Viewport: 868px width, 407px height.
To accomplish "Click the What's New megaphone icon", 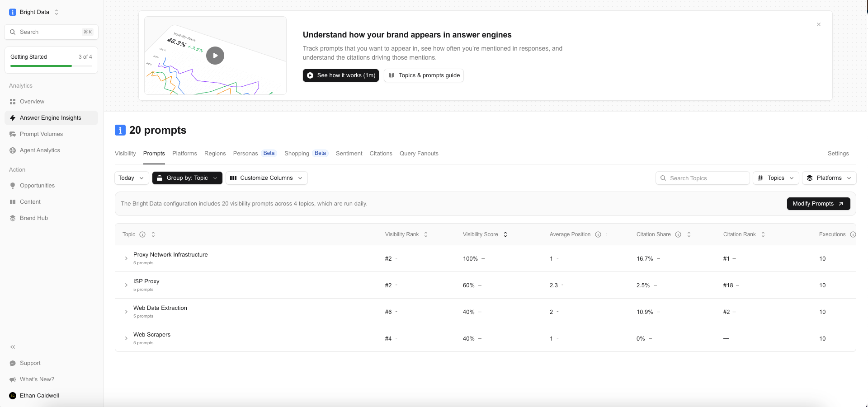I will pos(13,379).
